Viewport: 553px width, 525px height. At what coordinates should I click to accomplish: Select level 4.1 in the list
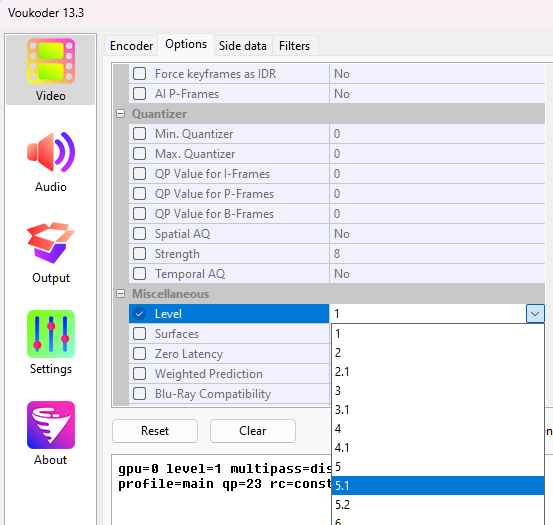438,448
